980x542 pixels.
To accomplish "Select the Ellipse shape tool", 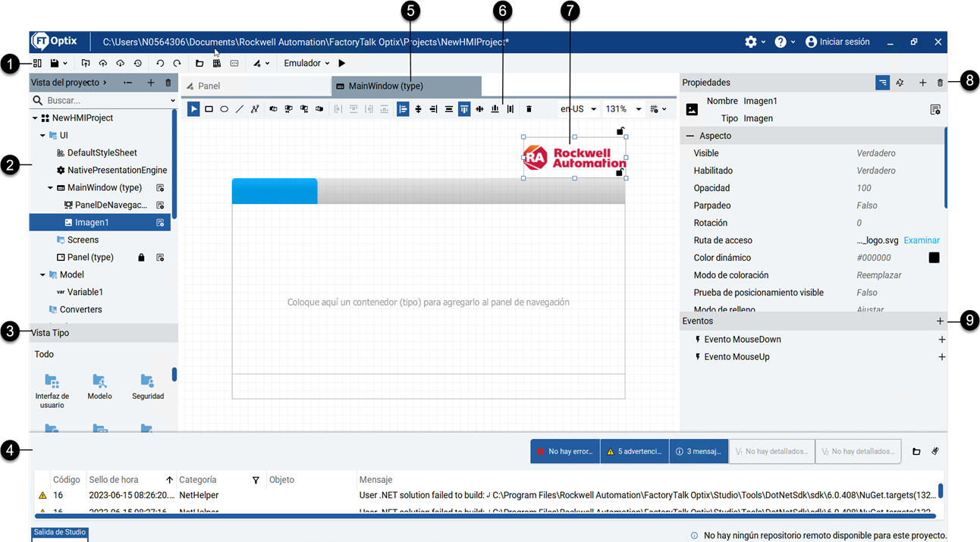I will pyautogui.click(x=224, y=108).
